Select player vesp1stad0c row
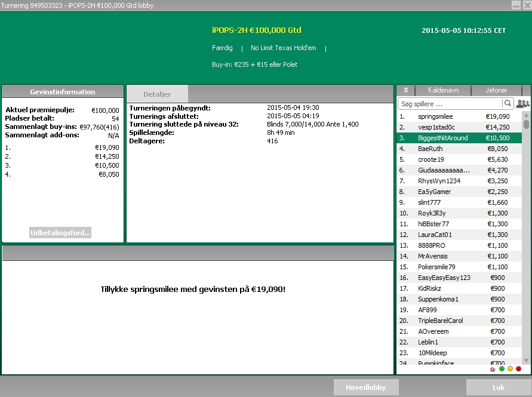The image size is (532, 397). click(459, 127)
